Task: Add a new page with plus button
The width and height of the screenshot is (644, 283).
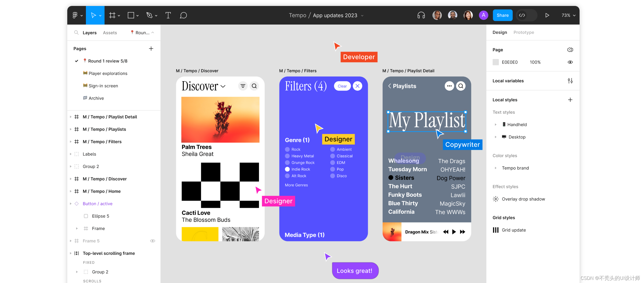Action: coord(151,49)
